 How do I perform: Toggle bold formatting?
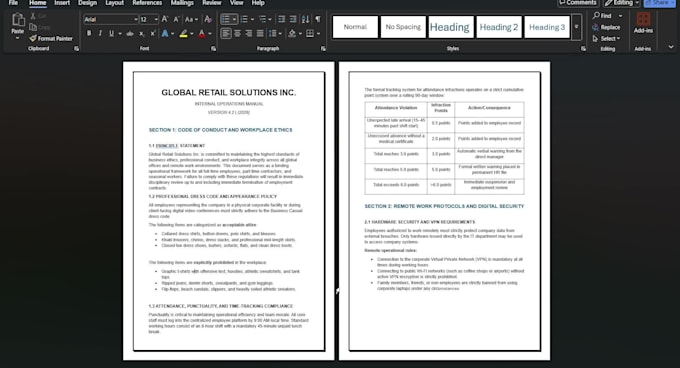coord(89,33)
